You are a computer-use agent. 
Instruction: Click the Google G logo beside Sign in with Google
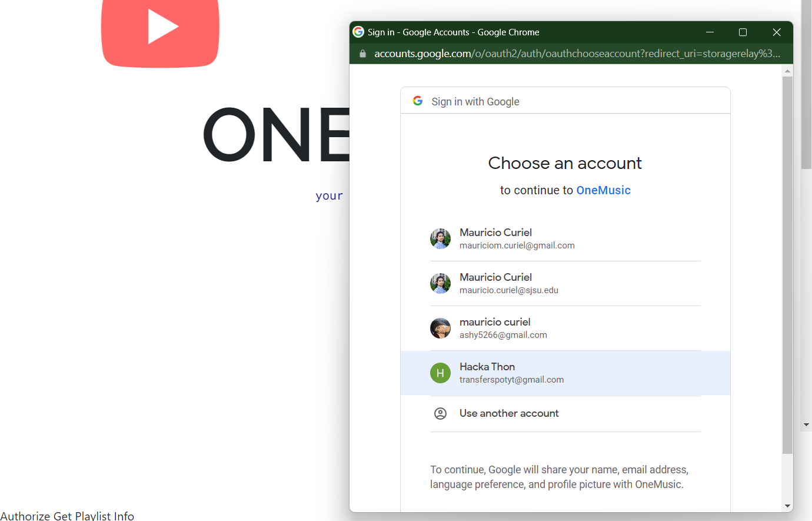click(418, 101)
